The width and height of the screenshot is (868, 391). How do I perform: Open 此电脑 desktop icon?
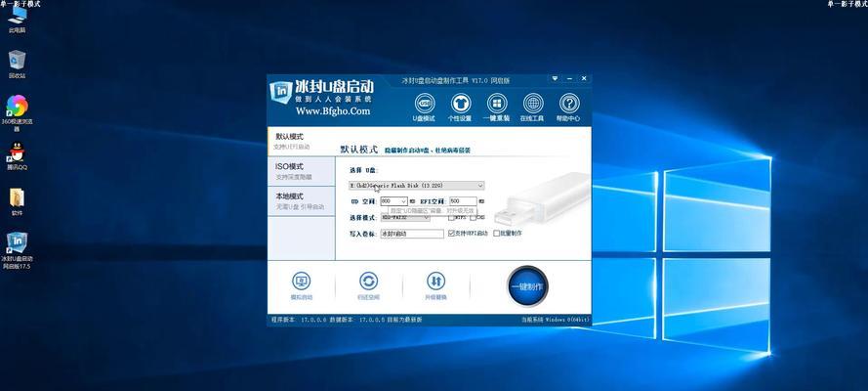(x=18, y=20)
